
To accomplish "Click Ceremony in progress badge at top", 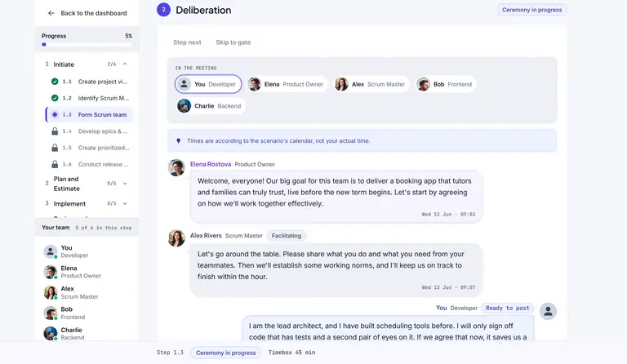I will click(x=531, y=10).
